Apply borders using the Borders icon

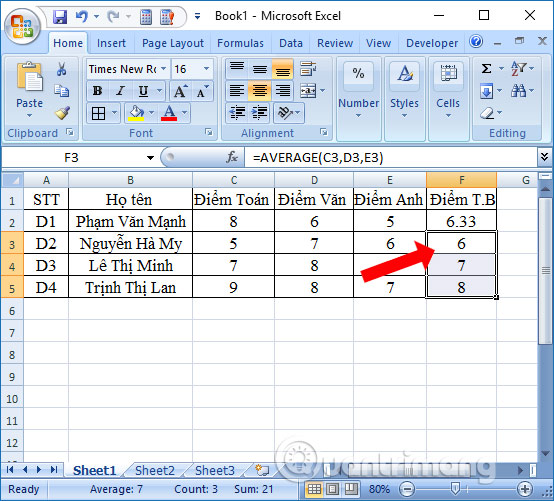(98, 113)
